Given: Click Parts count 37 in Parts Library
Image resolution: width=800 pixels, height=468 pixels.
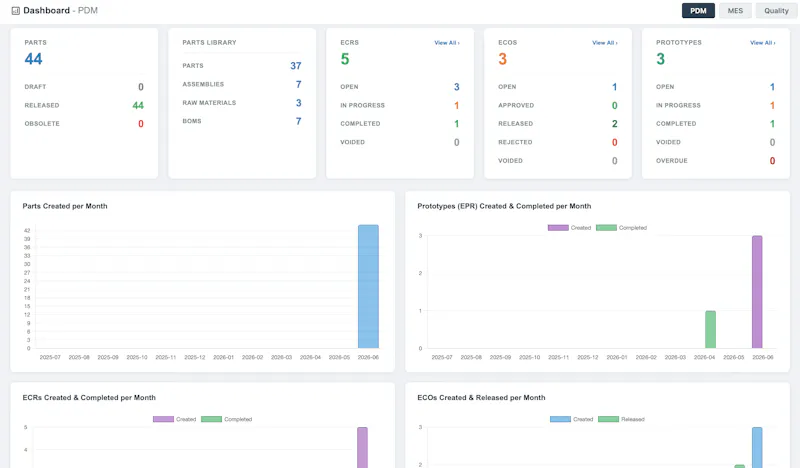Looking at the screenshot, I should click(x=296, y=66).
